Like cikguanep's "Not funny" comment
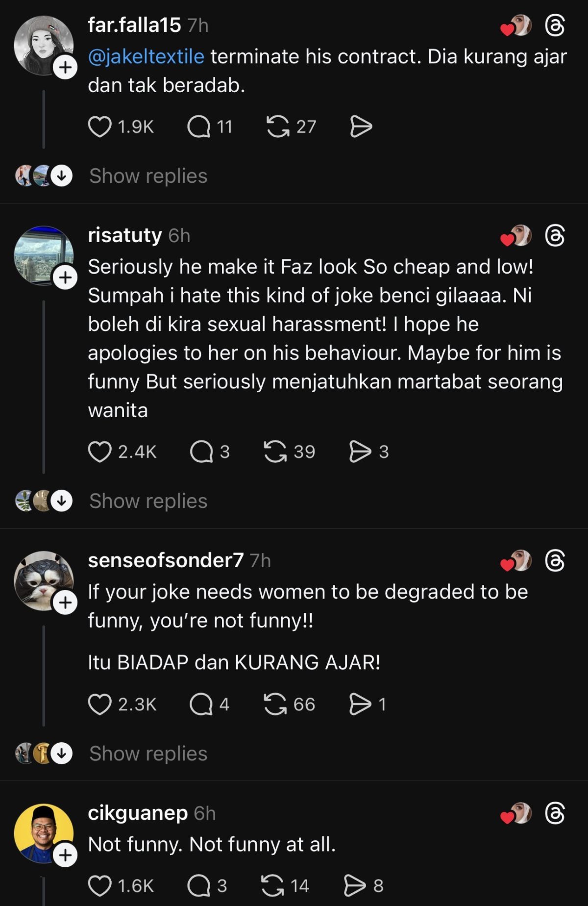 99,886
